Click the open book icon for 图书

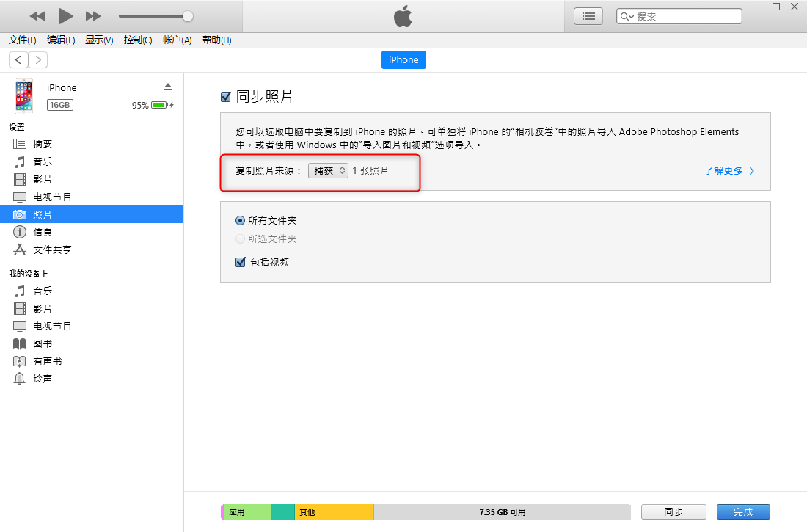(20, 343)
